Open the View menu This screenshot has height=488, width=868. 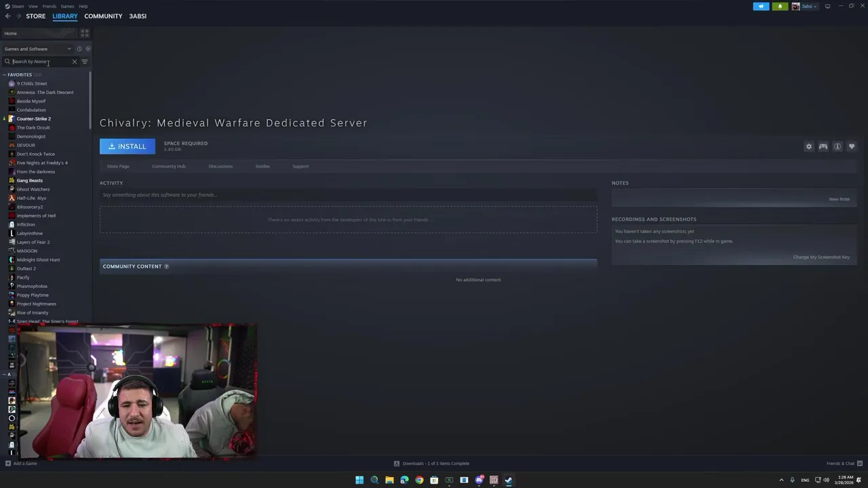(x=33, y=6)
